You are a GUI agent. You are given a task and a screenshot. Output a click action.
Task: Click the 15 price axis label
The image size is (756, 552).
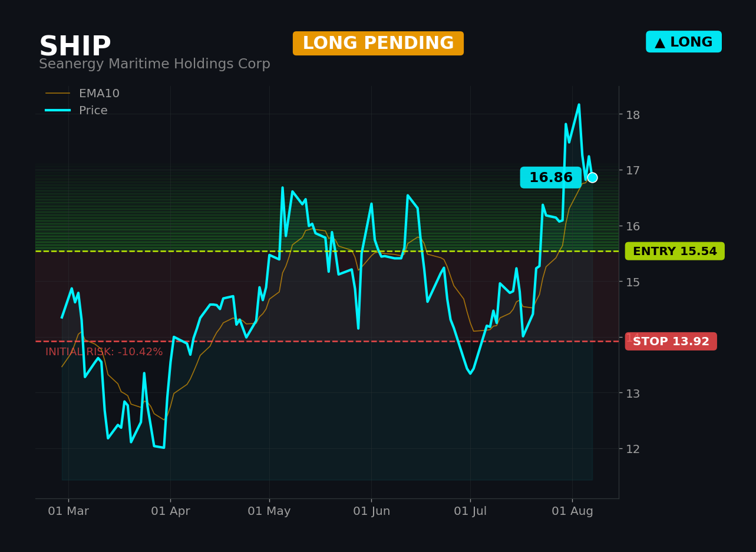pos(633,282)
